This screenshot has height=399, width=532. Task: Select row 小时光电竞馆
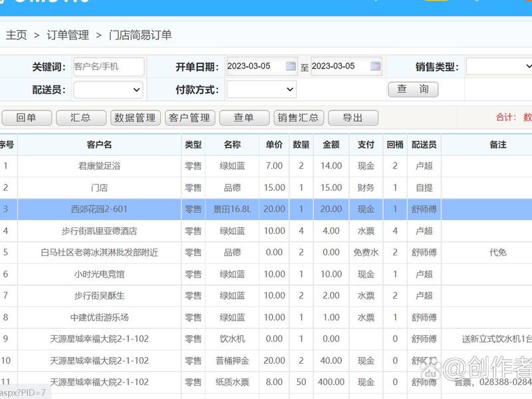pos(266,274)
